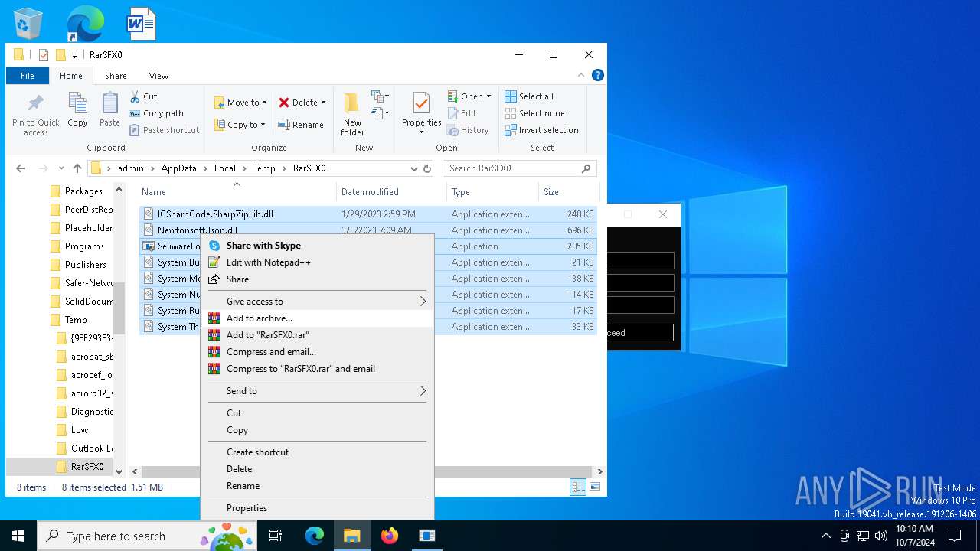
Task: Click the History button in the ribbon
Action: tap(468, 130)
